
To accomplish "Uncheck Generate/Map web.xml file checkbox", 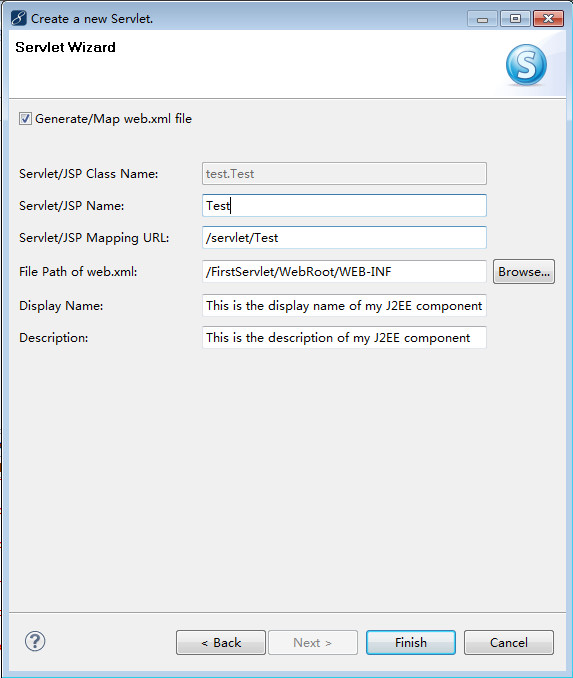I will click(x=25, y=118).
